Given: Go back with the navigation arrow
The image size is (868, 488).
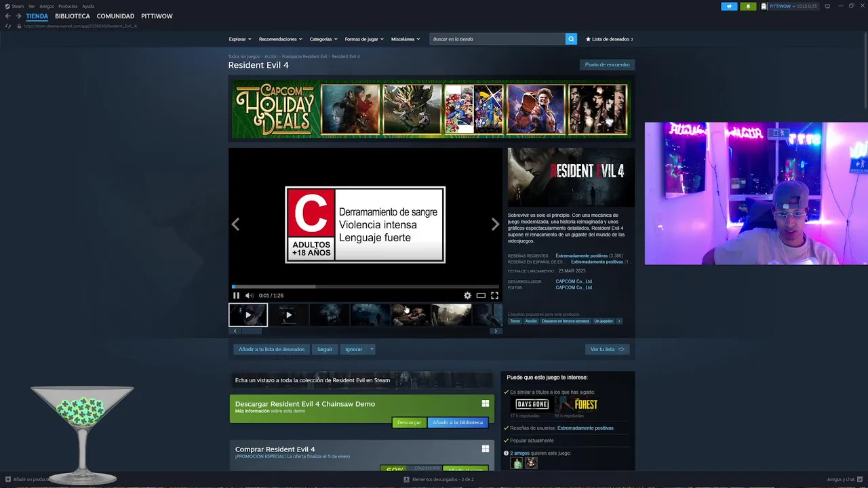Looking at the screenshot, I should point(7,16).
